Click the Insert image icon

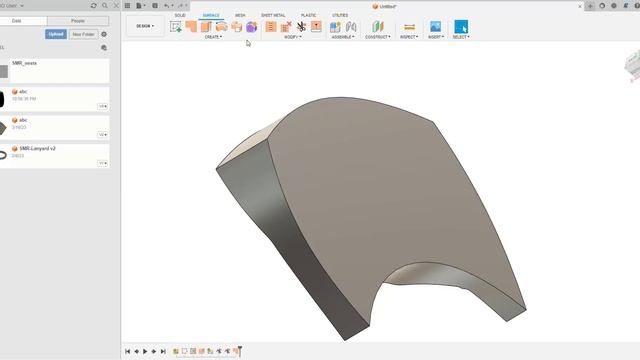click(436, 27)
